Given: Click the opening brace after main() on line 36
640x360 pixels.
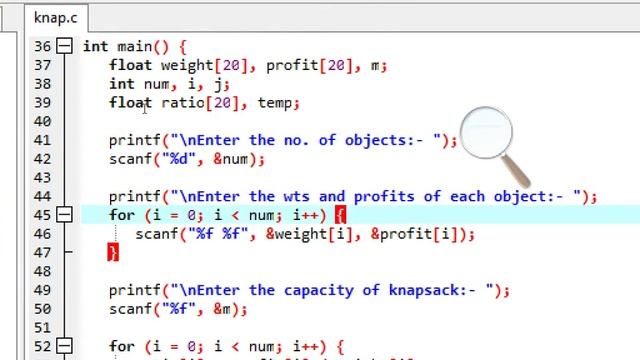Looking at the screenshot, I should (182, 47).
